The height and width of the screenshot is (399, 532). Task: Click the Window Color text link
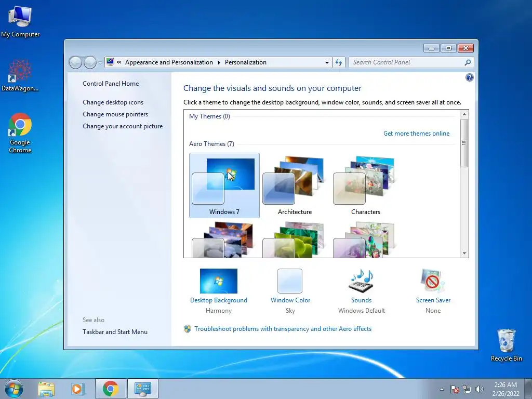pyautogui.click(x=290, y=300)
